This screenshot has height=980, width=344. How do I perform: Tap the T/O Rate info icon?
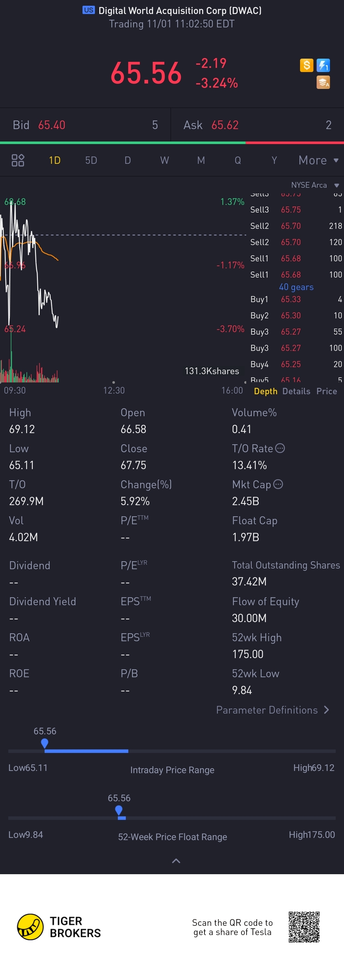(280, 448)
